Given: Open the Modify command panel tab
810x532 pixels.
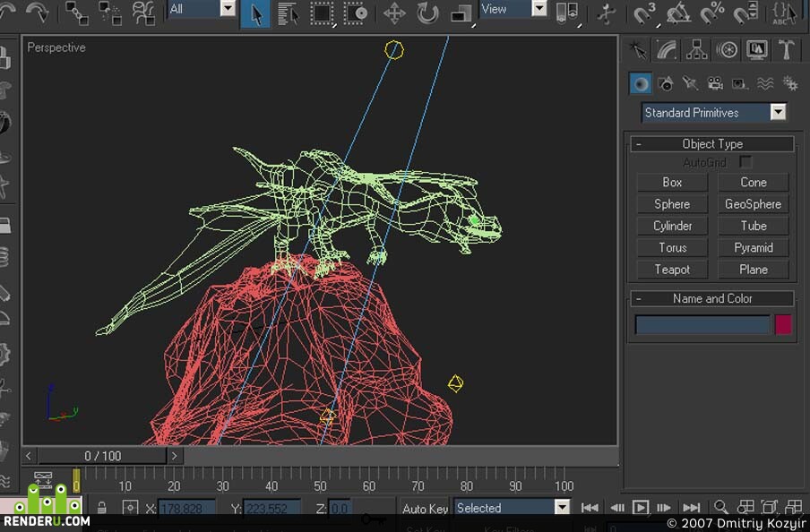Looking at the screenshot, I should click(667, 50).
